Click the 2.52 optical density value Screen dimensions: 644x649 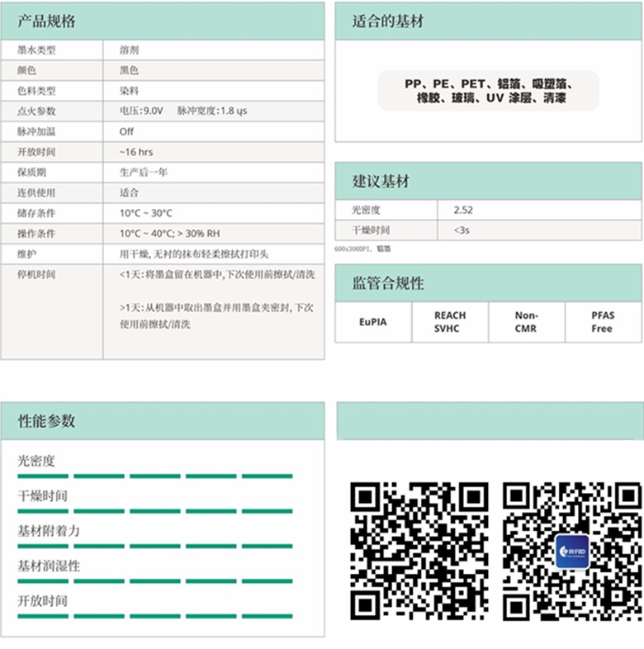(x=463, y=210)
